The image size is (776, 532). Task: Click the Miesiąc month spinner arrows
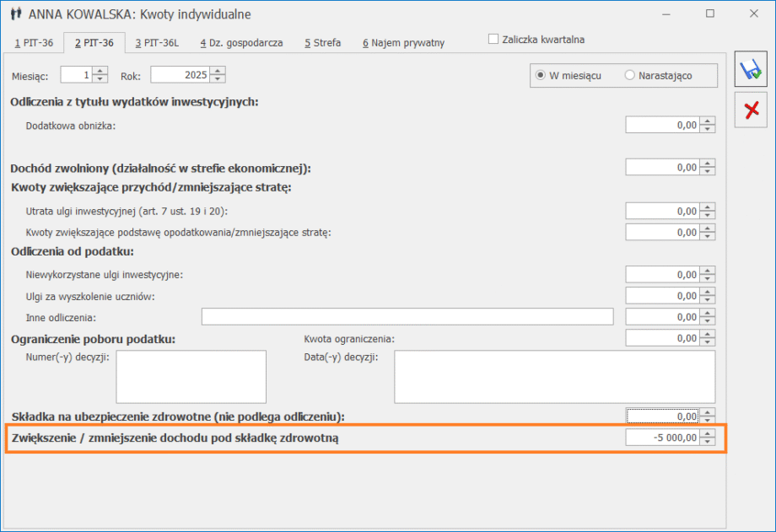pyautogui.click(x=100, y=75)
